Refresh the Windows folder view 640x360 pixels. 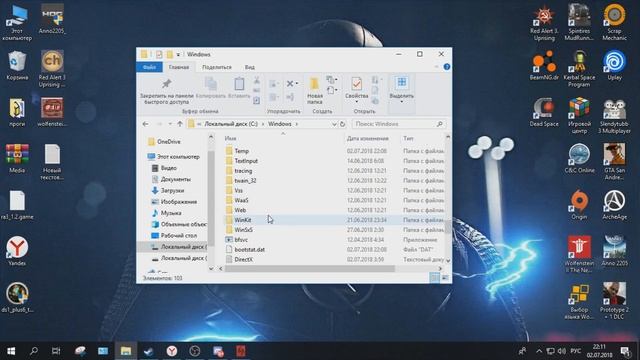tap(342, 124)
